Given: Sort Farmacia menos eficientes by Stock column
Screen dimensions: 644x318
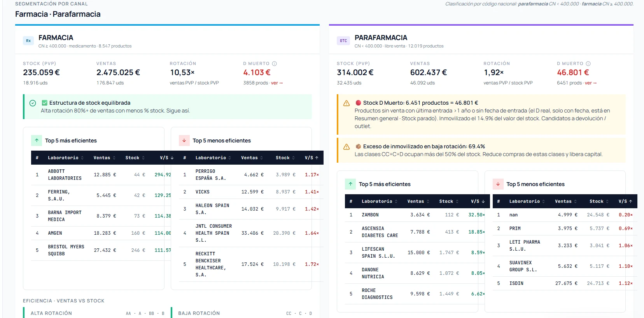Looking at the screenshot, I should (285, 158).
